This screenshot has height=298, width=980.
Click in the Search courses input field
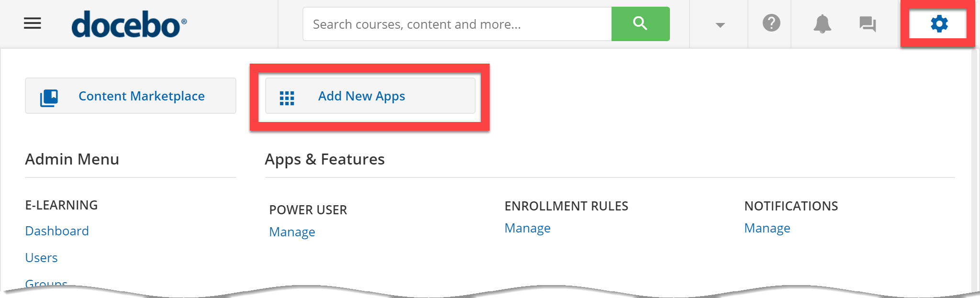click(x=457, y=24)
